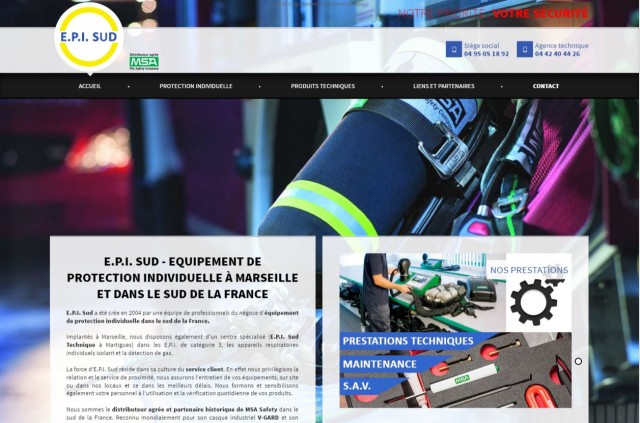Call Agence technique number 04 42 40 44 26
Viewport: 640px width, 423px height.
pos(557,53)
